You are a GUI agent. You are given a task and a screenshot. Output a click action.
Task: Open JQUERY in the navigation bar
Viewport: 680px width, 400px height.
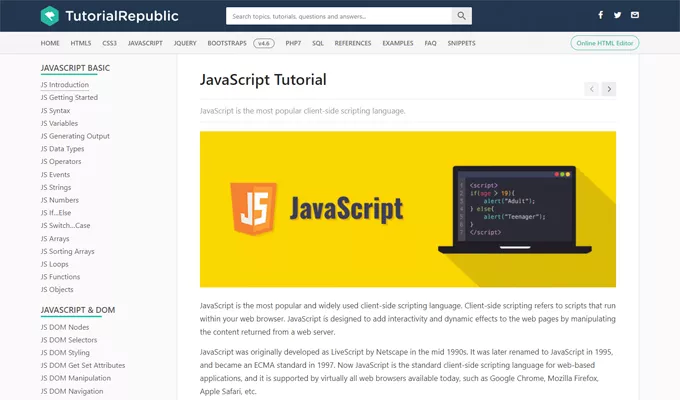tap(185, 43)
